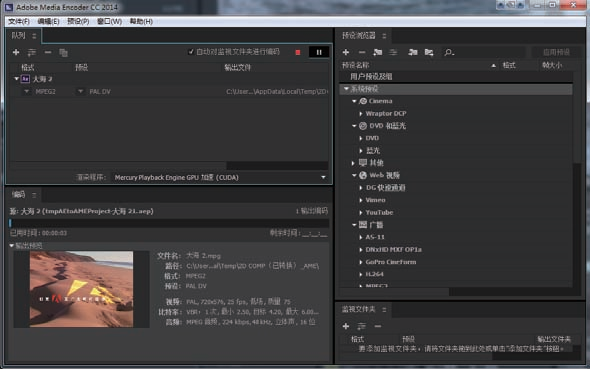The width and height of the screenshot is (590, 369).
Task: Click the output preview thumbnail
Action: click(81, 289)
